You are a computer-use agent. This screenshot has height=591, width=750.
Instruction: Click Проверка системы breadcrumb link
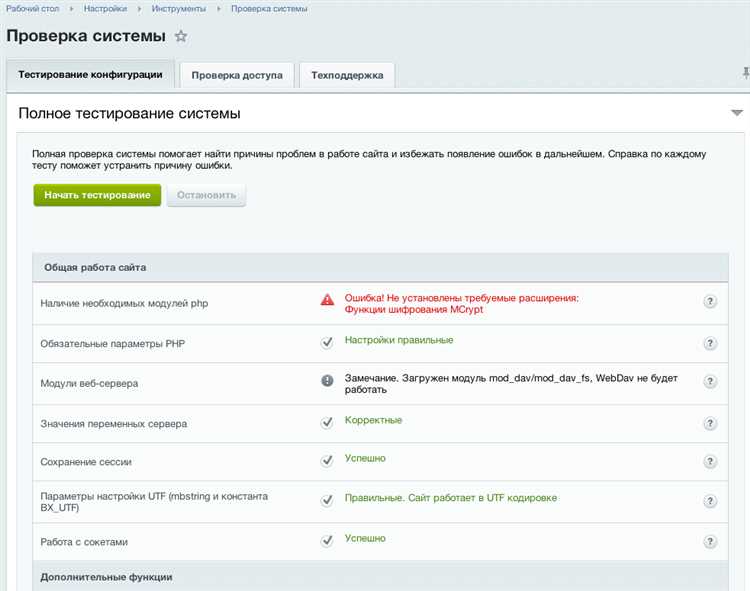click(x=269, y=9)
